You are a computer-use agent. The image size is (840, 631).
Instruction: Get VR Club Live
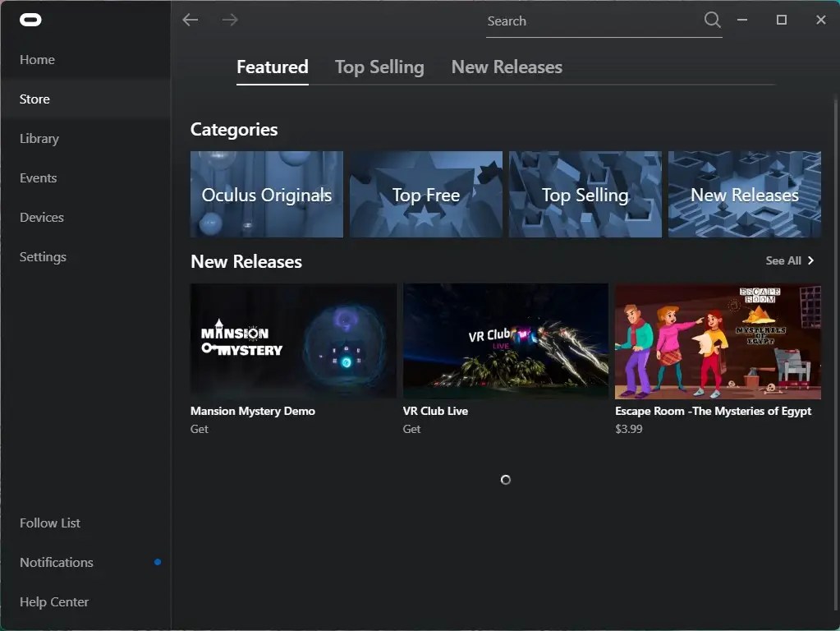411,428
